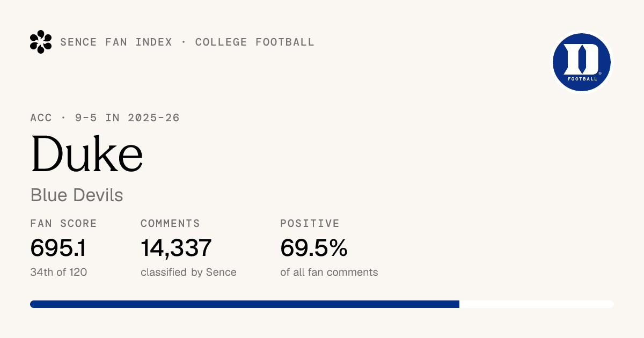
Task: Click the classified by Sence caption
Action: [x=188, y=273]
